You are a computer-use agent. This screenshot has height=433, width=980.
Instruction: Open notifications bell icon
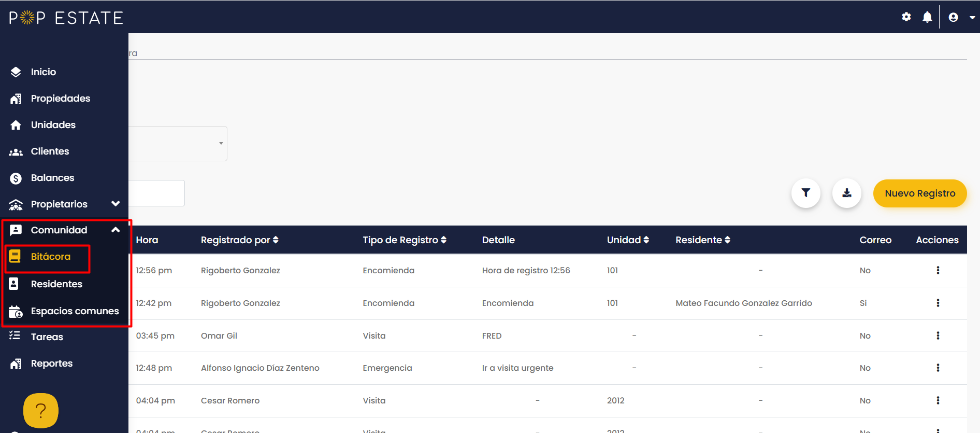click(927, 17)
